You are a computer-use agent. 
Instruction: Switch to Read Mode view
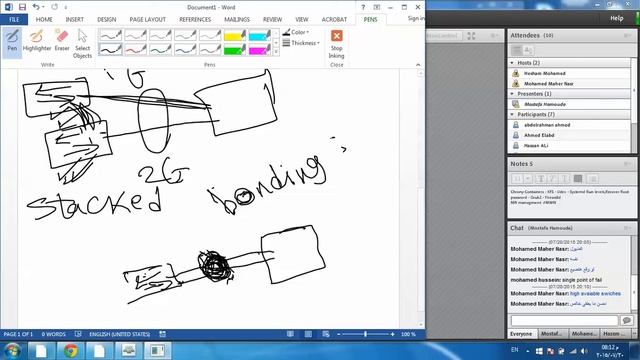290,334
